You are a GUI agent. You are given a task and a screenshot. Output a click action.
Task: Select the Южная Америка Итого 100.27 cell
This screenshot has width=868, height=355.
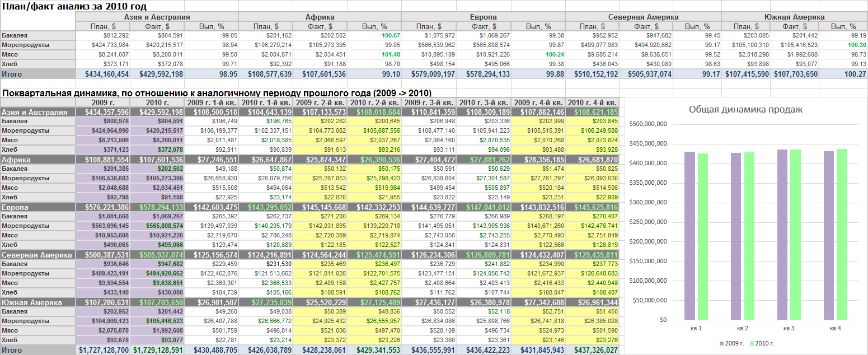tap(842, 73)
